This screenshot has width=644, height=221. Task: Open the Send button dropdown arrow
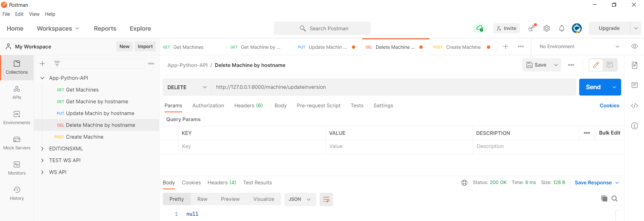coord(614,87)
